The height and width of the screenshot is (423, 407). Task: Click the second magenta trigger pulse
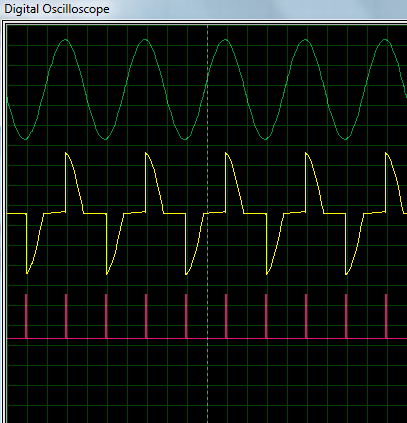66,316
